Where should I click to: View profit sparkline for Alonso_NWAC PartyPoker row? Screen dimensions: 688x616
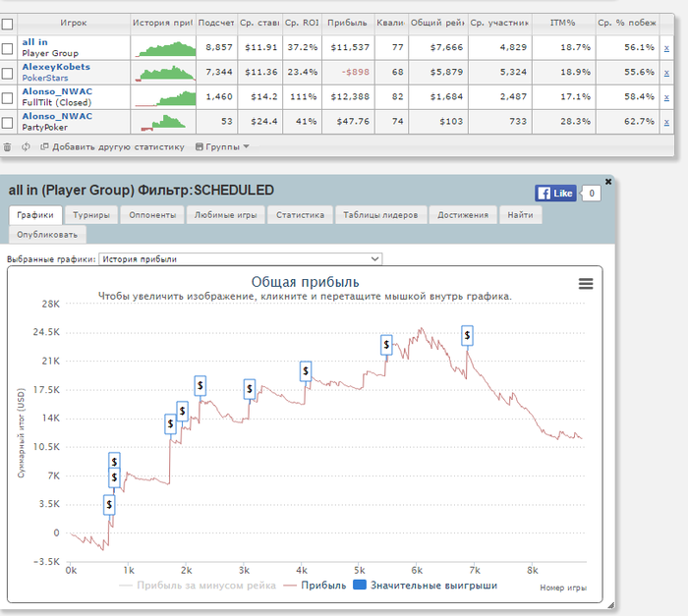coord(165,122)
